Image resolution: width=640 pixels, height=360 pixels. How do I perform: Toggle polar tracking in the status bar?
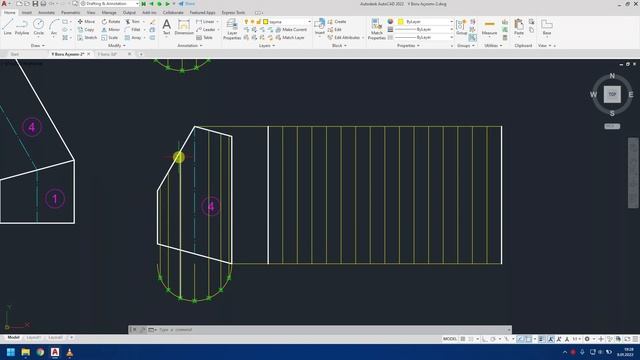493,339
